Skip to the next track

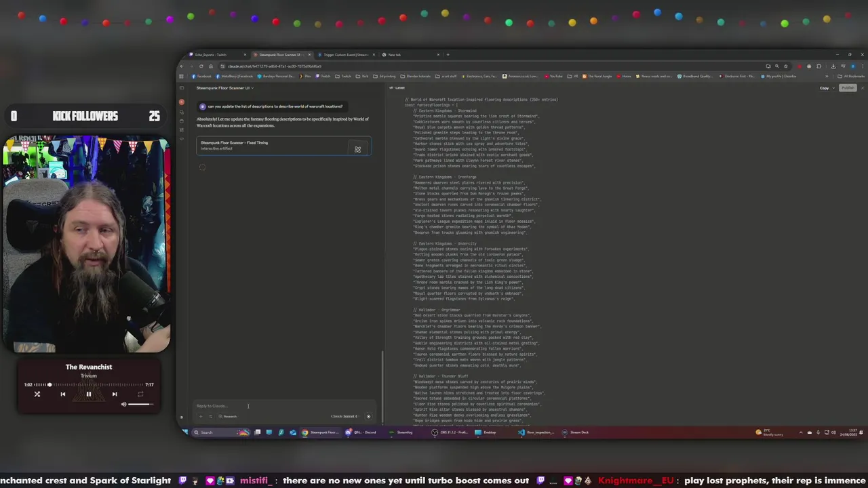pos(114,394)
